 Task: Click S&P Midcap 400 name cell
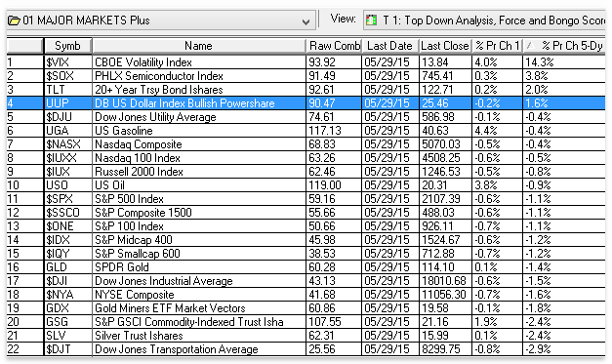click(199, 240)
